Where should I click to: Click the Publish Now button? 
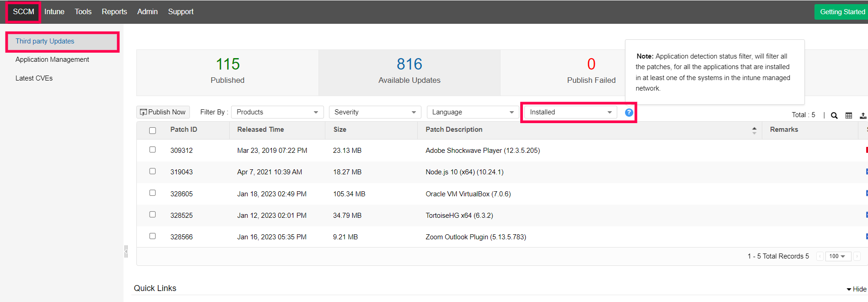(163, 112)
